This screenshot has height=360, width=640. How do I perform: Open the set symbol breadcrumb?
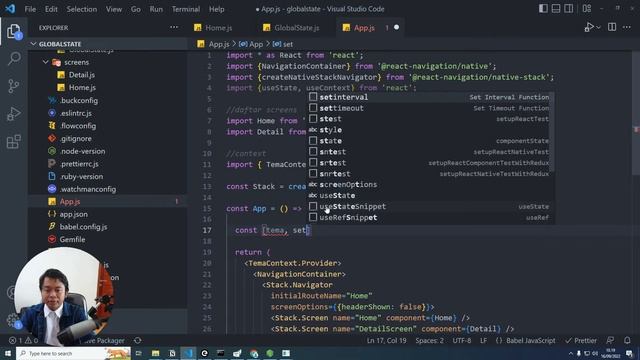coord(282,44)
